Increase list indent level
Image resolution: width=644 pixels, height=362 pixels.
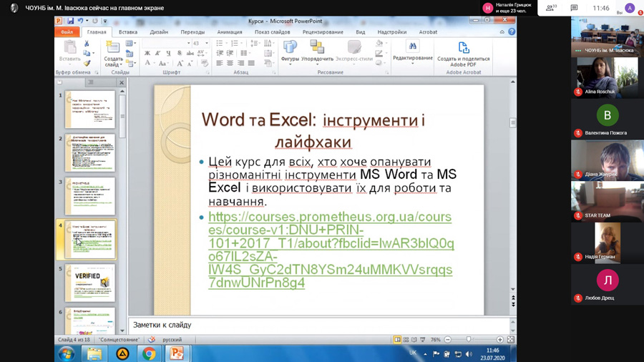(230, 54)
